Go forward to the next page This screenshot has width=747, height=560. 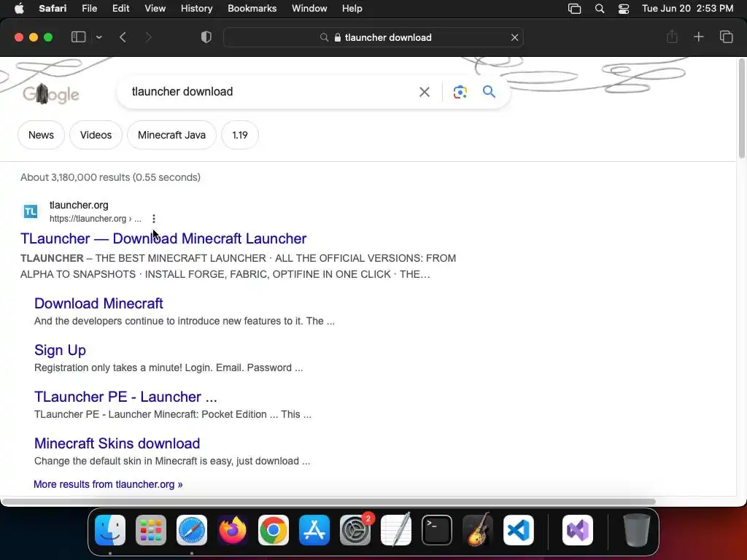point(148,37)
